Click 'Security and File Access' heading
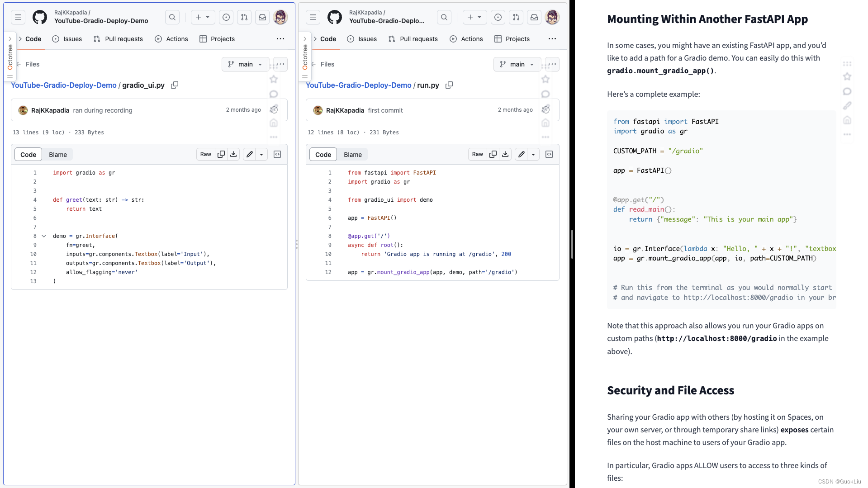Viewport: 868px width, 488px height. [x=670, y=390]
